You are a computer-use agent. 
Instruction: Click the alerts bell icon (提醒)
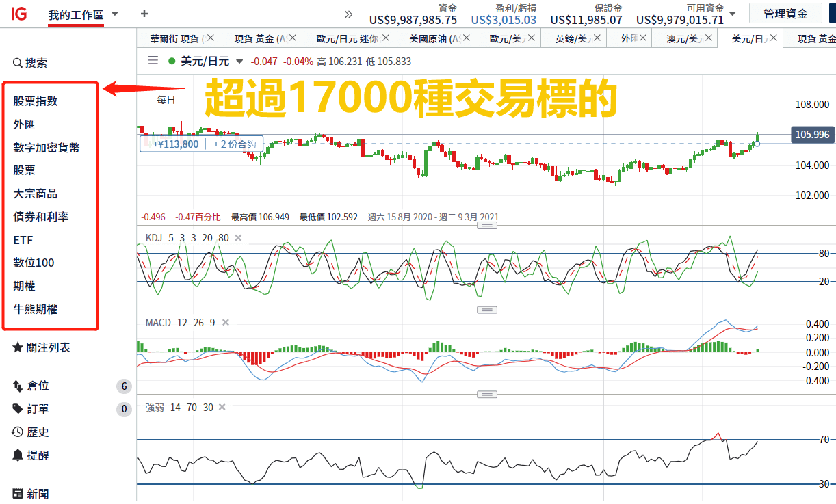click(x=18, y=455)
